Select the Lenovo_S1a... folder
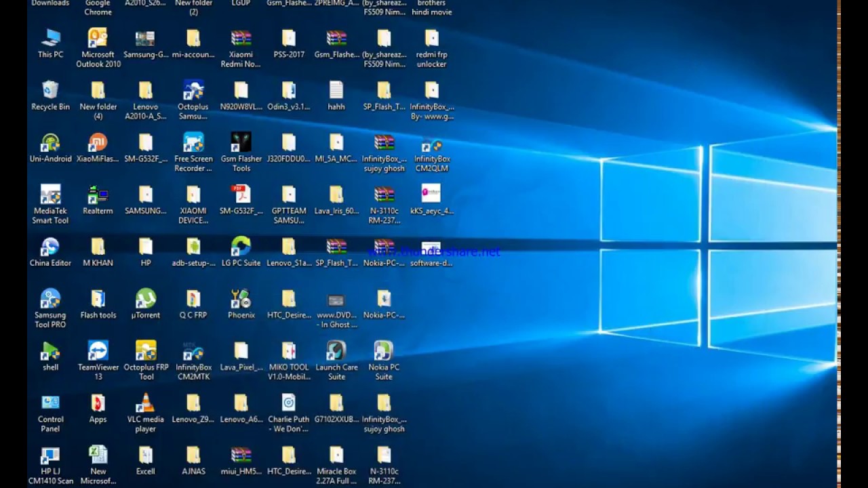 click(289, 252)
